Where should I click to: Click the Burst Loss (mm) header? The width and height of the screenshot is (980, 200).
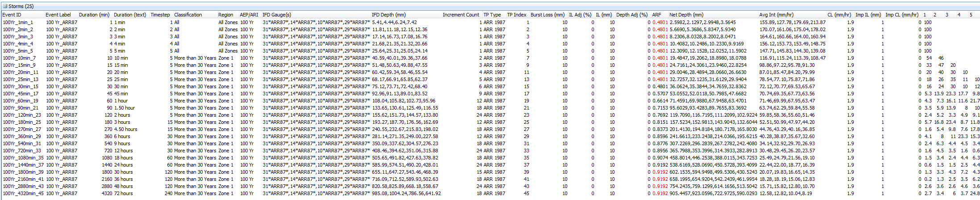click(x=547, y=15)
